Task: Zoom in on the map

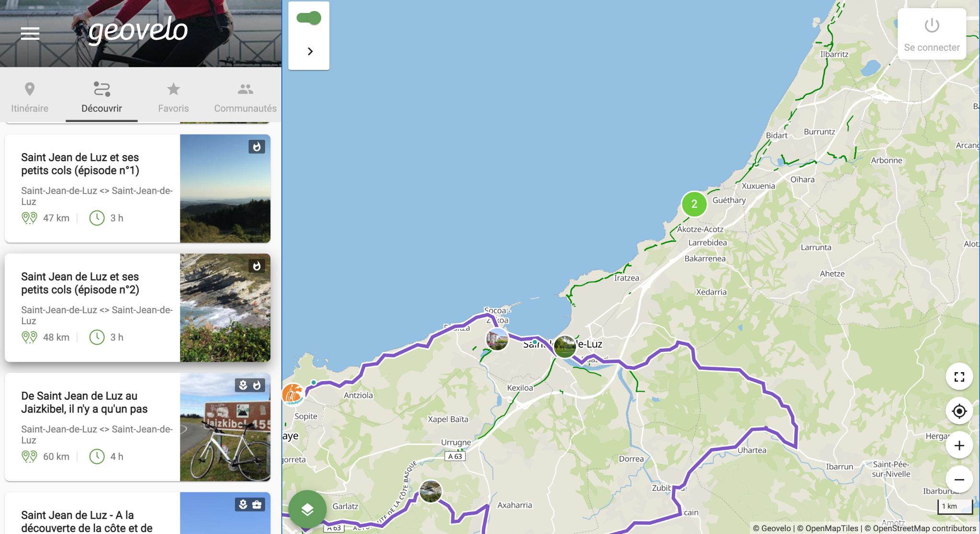Action: [959, 445]
